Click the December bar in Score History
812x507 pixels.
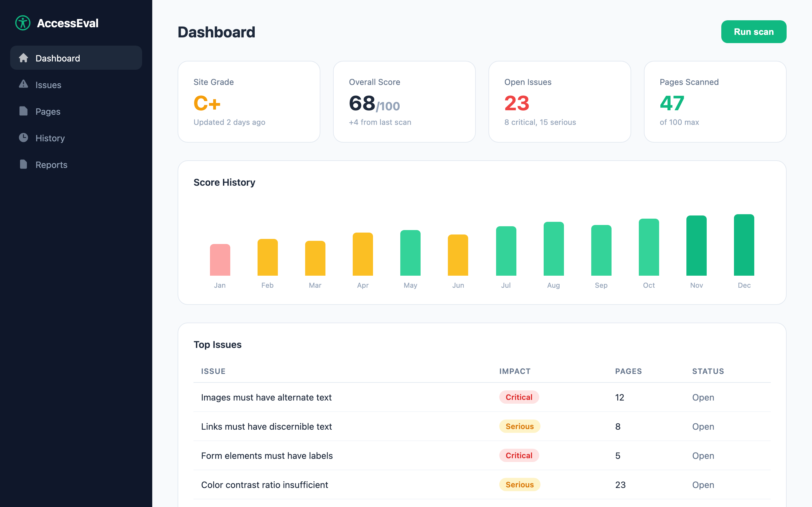(743, 245)
